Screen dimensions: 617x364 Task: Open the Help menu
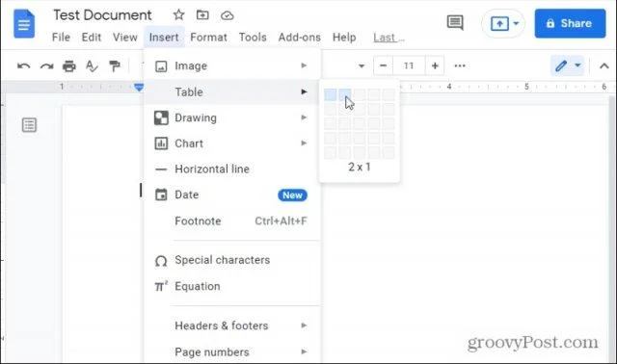pos(344,38)
